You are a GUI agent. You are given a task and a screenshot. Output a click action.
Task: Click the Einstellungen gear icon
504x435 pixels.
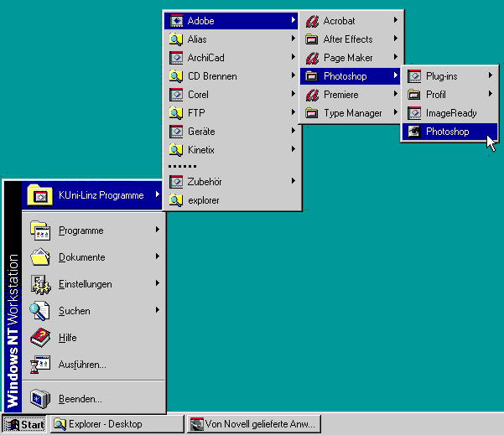point(40,284)
